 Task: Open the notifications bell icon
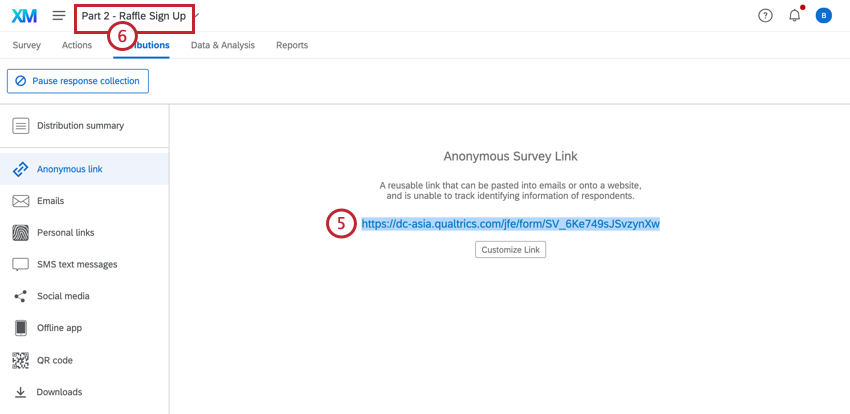794,16
